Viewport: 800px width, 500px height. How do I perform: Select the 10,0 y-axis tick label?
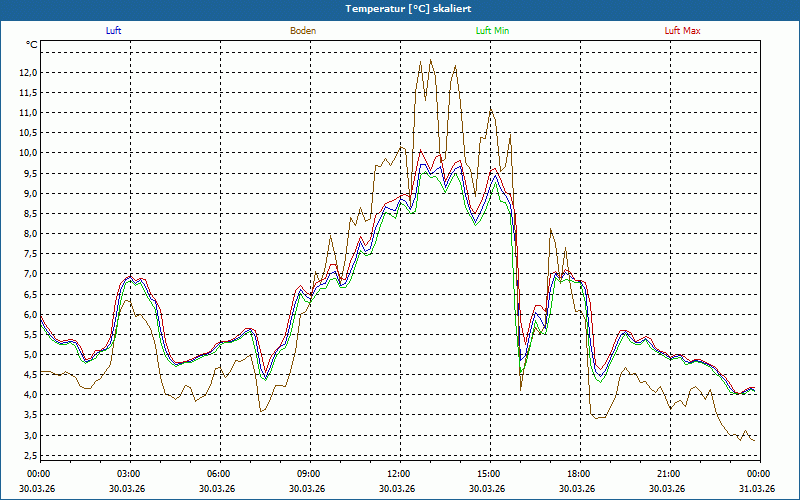pyautogui.click(x=25, y=153)
